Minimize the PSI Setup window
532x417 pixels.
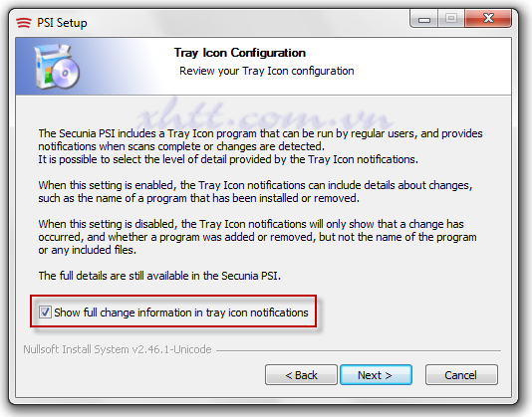[424, 19]
